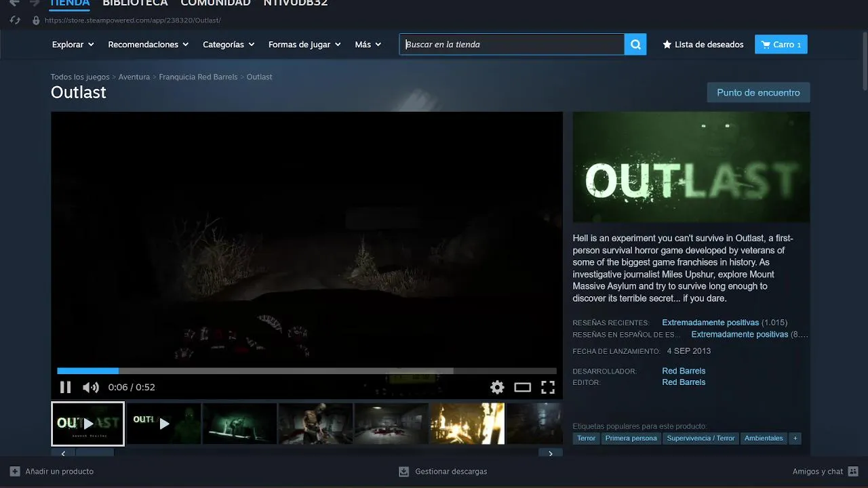Expand the Categorías menu
This screenshot has height=488, width=868.
pos(229,45)
